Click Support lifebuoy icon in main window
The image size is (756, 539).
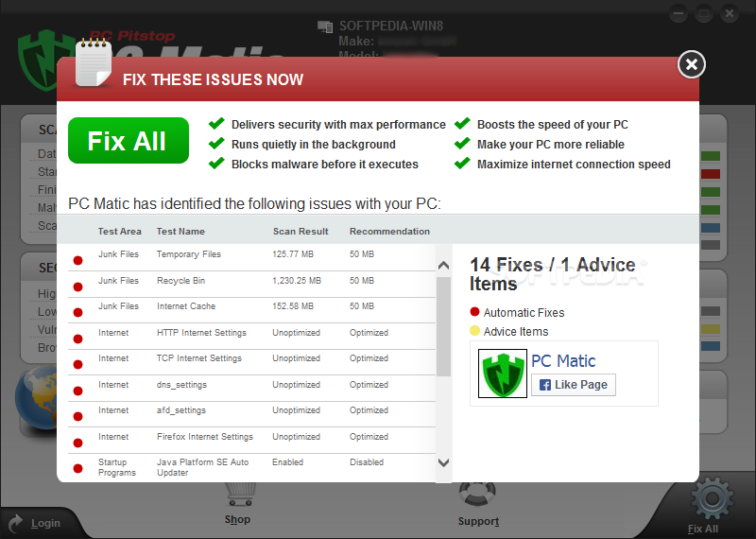pos(477,495)
